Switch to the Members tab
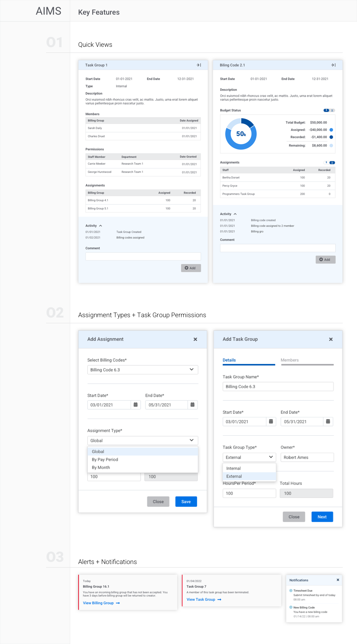 pyautogui.click(x=290, y=360)
